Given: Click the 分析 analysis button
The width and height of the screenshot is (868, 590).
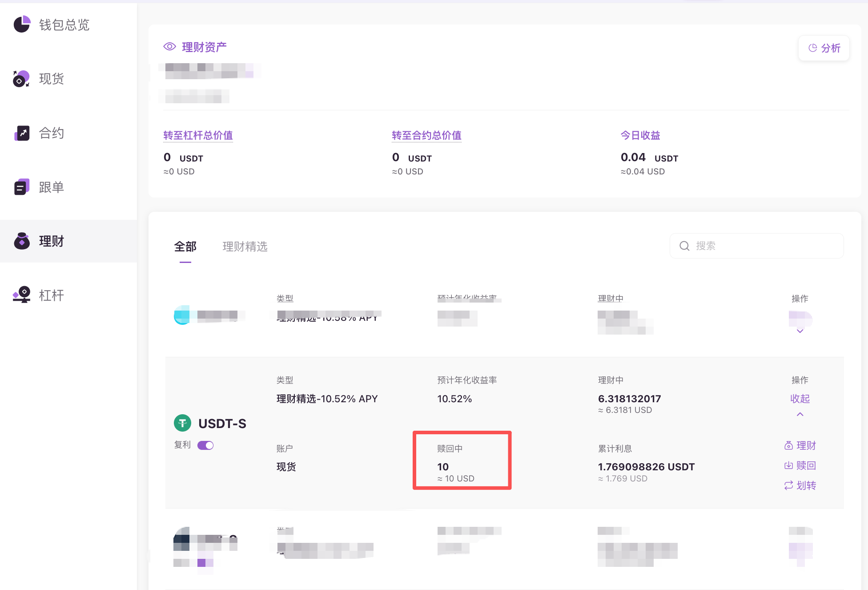Looking at the screenshot, I should (x=824, y=48).
